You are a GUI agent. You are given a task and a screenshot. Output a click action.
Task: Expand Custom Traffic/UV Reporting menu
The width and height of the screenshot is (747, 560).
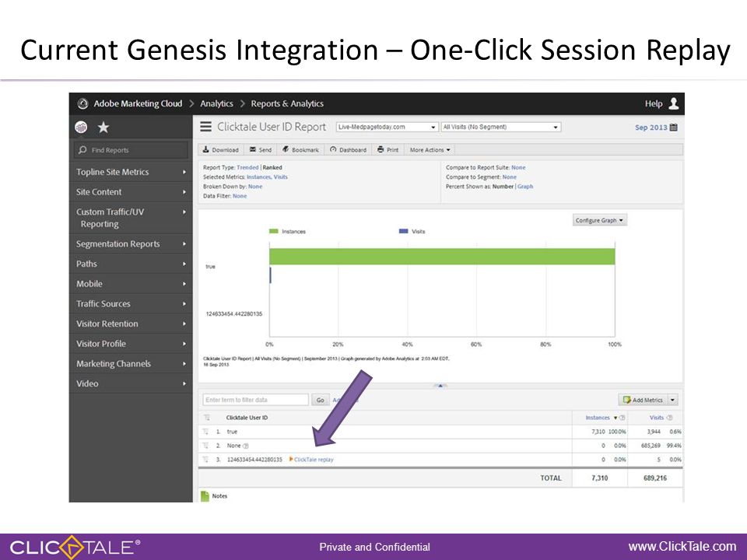(x=131, y=218)
